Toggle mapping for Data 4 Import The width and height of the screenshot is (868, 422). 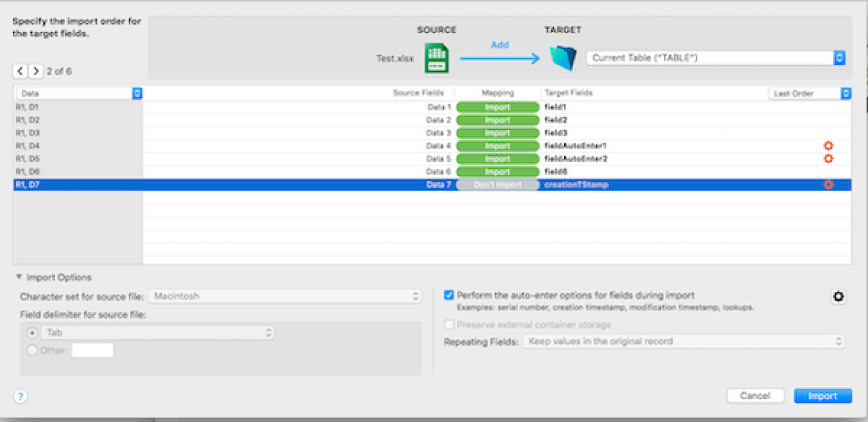pos(498,146)
